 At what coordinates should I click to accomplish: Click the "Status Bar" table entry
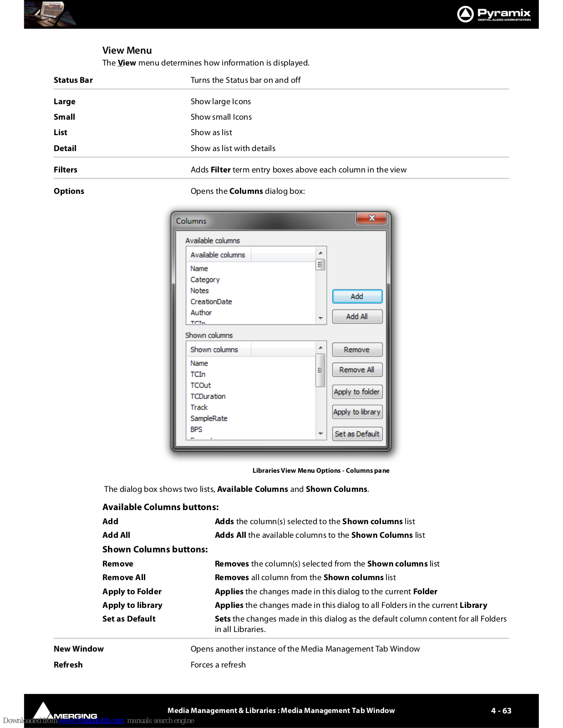(x=73, y=80)
